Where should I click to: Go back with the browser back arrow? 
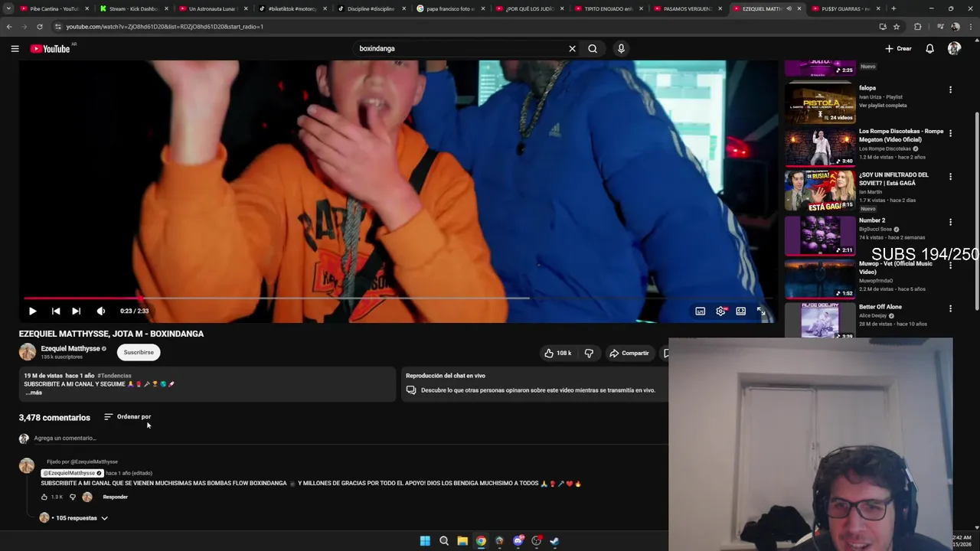click(9, 27)
